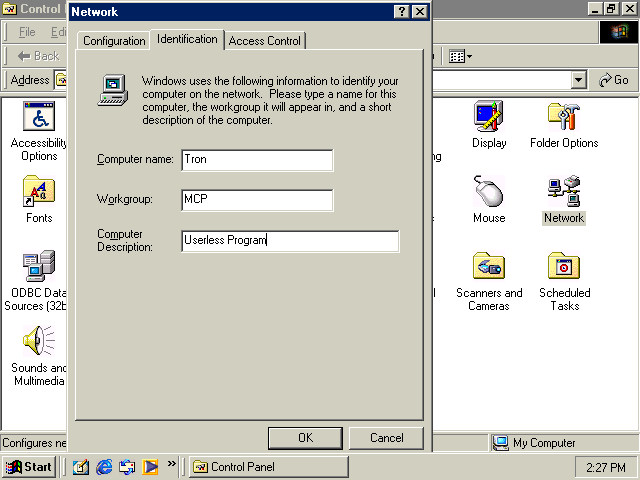Click the Back button in Control Panel

tap(39, 56)
